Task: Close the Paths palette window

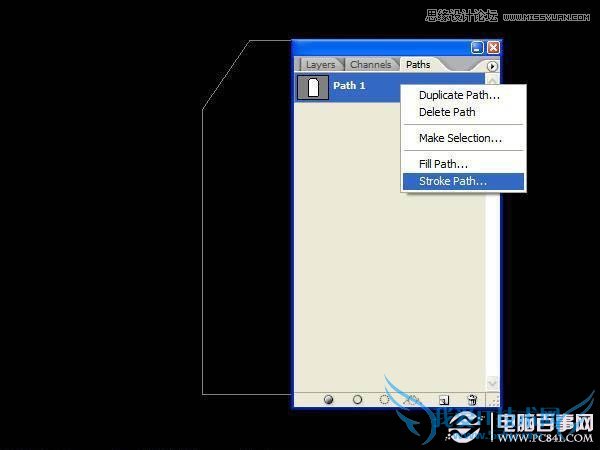Action: point(493,48)
